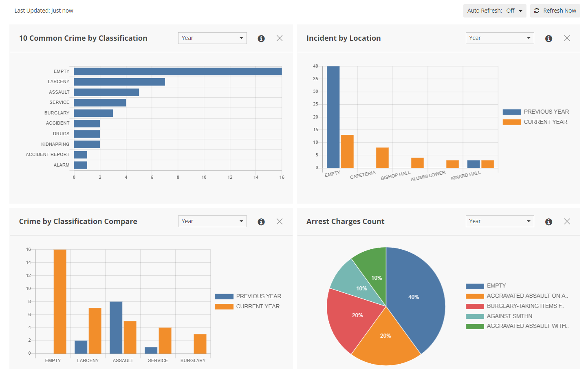Click the Refresh Now button
This screenshot has height=369, width=588.
(555, 11)
